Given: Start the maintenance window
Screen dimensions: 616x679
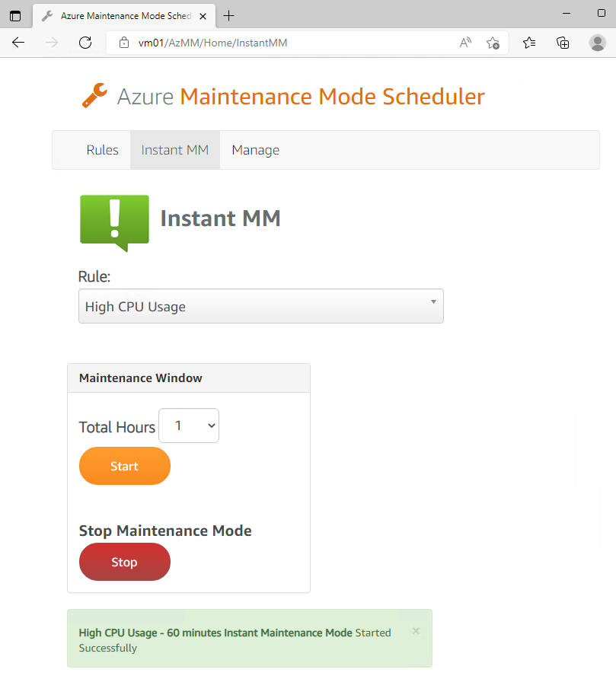Looking at the screenshot, I should [x=125, y=466].
